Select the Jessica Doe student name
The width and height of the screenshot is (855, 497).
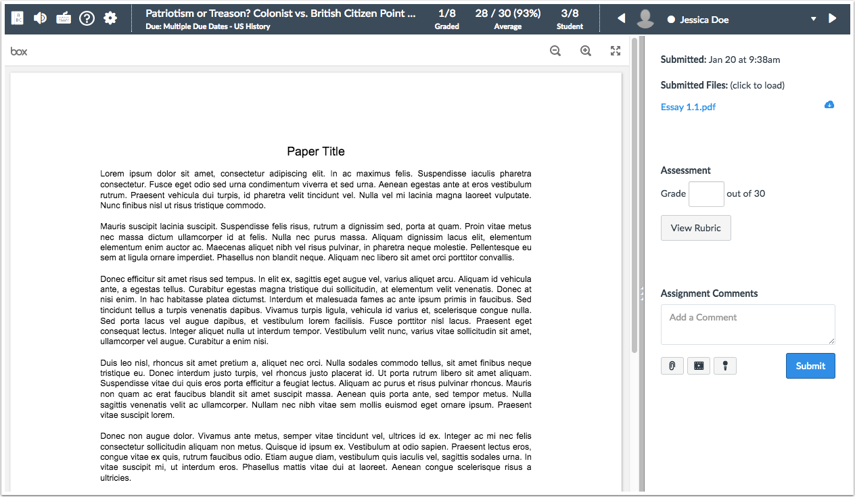click(704, 20)
